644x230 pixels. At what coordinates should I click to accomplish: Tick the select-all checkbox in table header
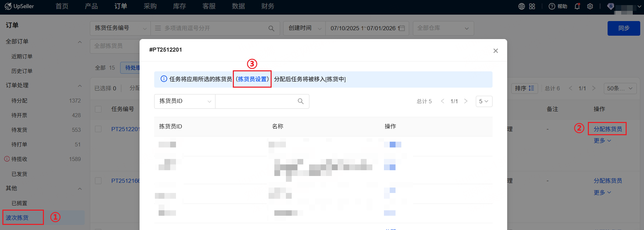(x=98, y=109)
